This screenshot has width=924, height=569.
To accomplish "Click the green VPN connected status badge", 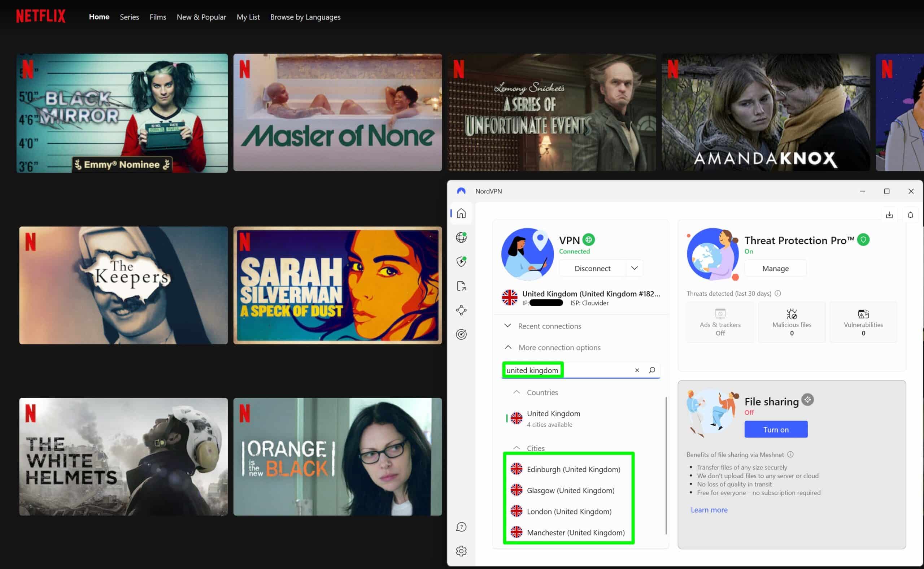I will [588, 240].
